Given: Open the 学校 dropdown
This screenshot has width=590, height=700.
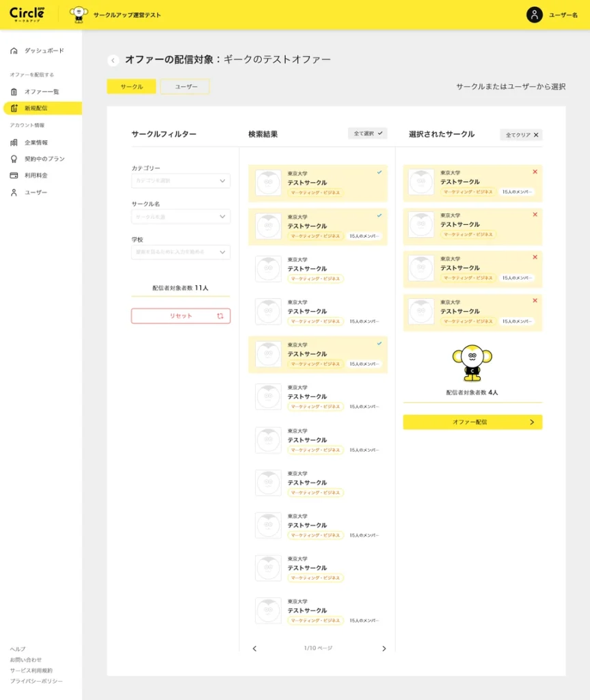Looking at the screenshot, I should tap(180, 252).
